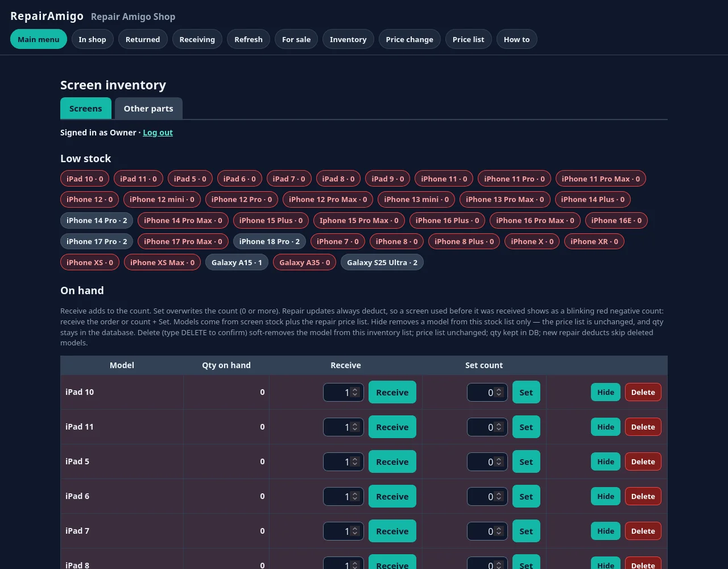Hide the iPad 10 model
This screenshot has width=728, height=569.
point(606,392)
